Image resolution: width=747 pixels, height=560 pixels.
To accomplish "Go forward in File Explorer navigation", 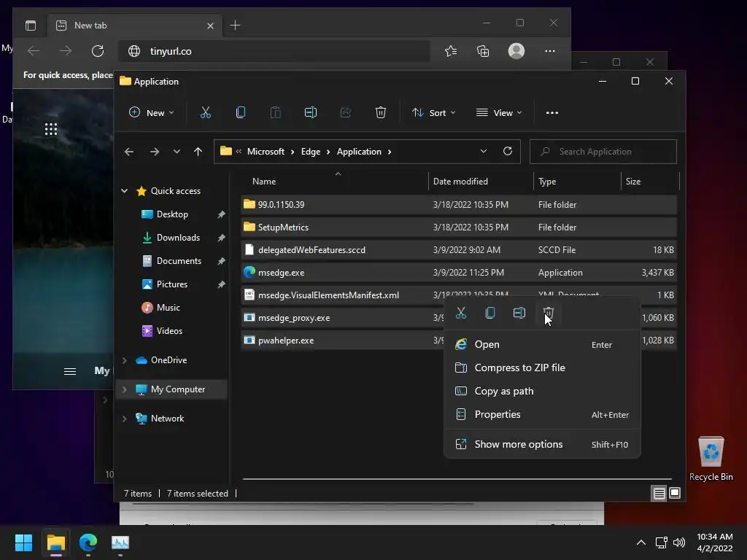I will [155, 152].
